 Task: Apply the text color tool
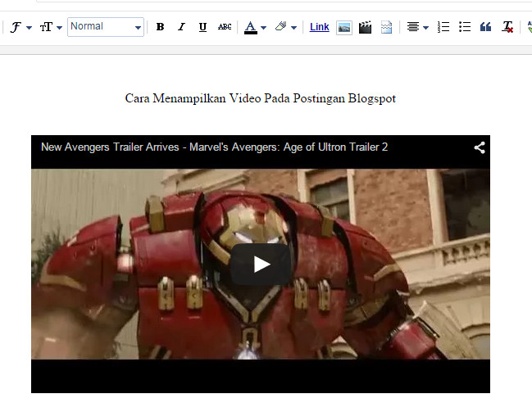(x=250, y=27)
